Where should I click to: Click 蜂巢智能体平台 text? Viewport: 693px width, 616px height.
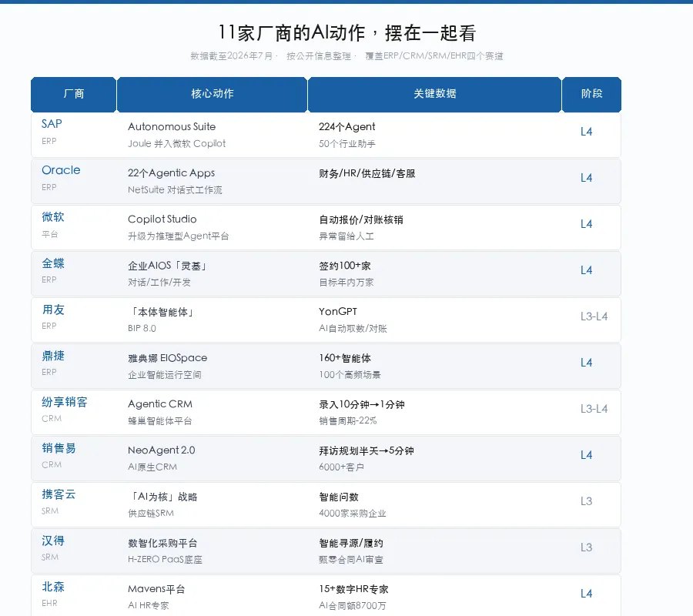pos(160,421)
